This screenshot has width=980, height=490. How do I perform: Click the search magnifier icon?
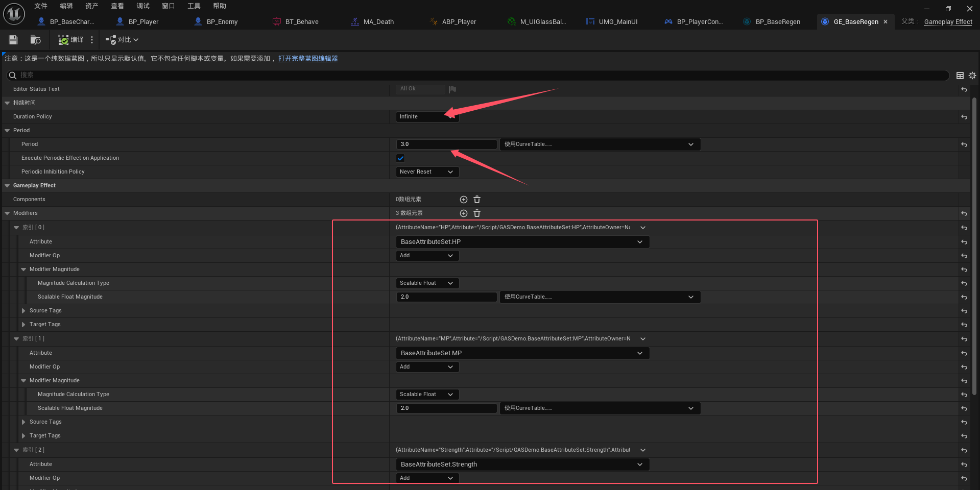click(13, 76)
